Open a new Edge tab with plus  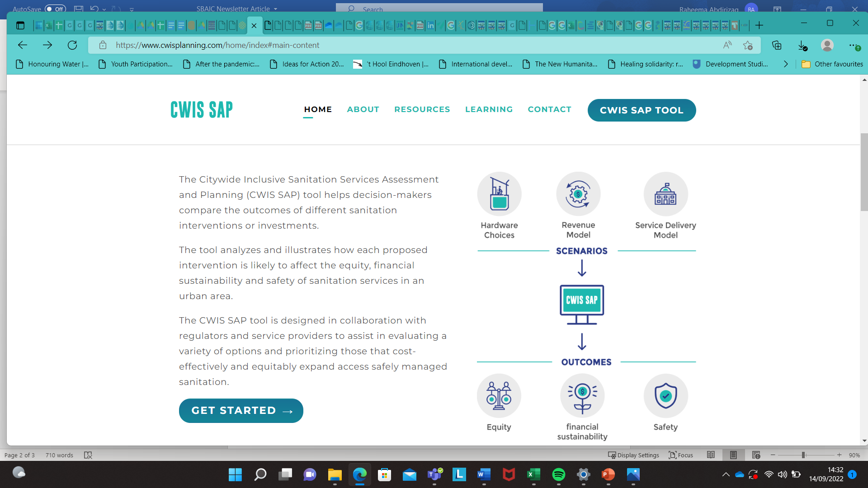(x=759, y=25)
